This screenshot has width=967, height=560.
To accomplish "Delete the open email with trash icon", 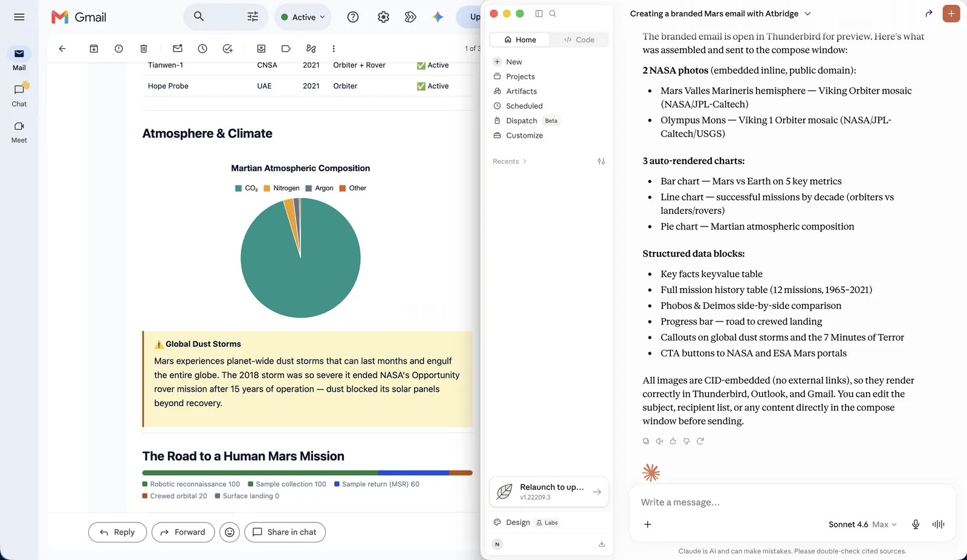I will [143, 48].
